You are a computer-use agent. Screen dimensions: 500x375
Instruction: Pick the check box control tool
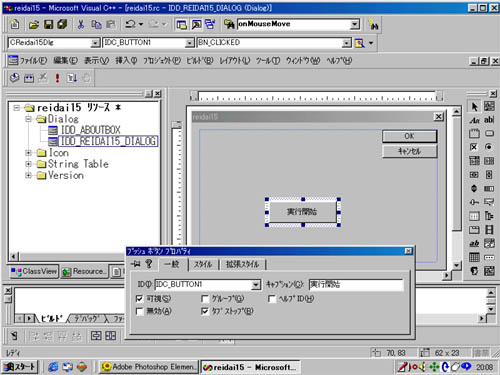[x=474, y=147]
